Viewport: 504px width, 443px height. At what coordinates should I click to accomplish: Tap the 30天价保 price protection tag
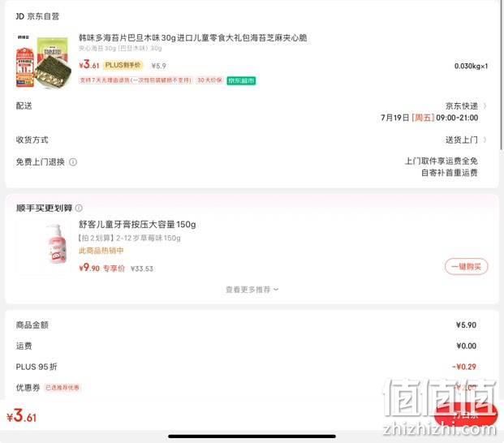[209, 80]
